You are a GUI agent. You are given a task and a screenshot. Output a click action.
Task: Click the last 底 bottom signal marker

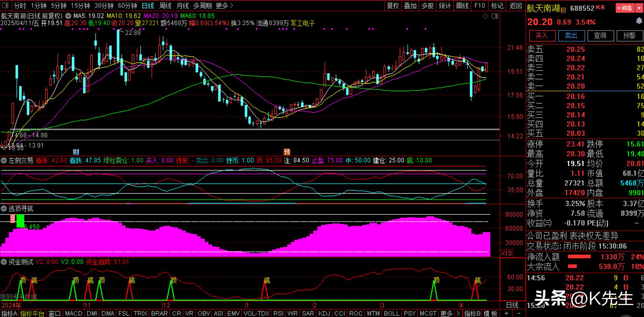pos(478,280)
